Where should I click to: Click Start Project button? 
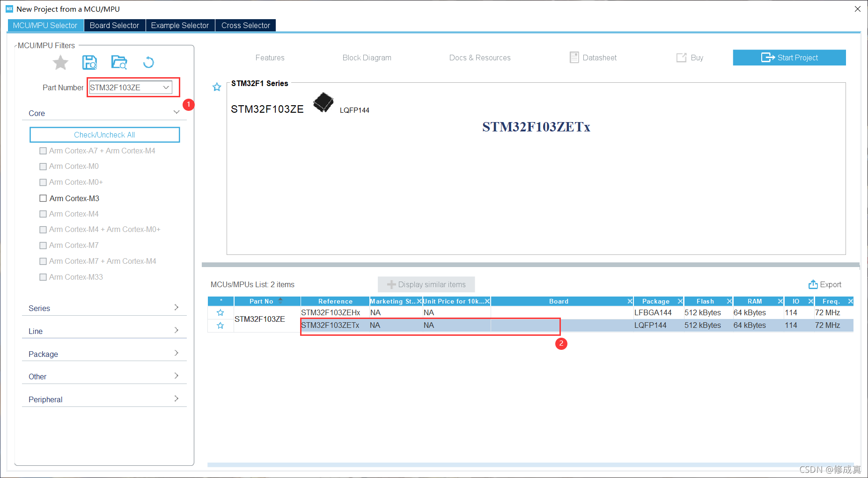[x=789, y=58]
